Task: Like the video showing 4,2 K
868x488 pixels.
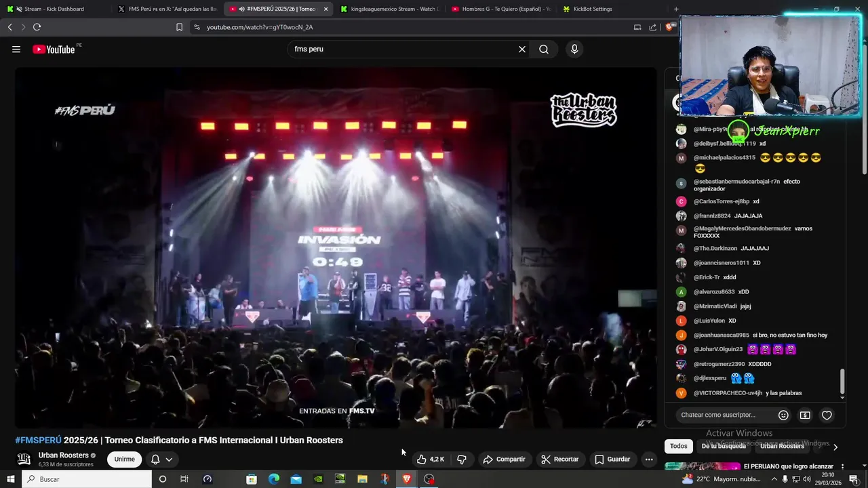Action: pyautogui.click(x=431, y=459)
